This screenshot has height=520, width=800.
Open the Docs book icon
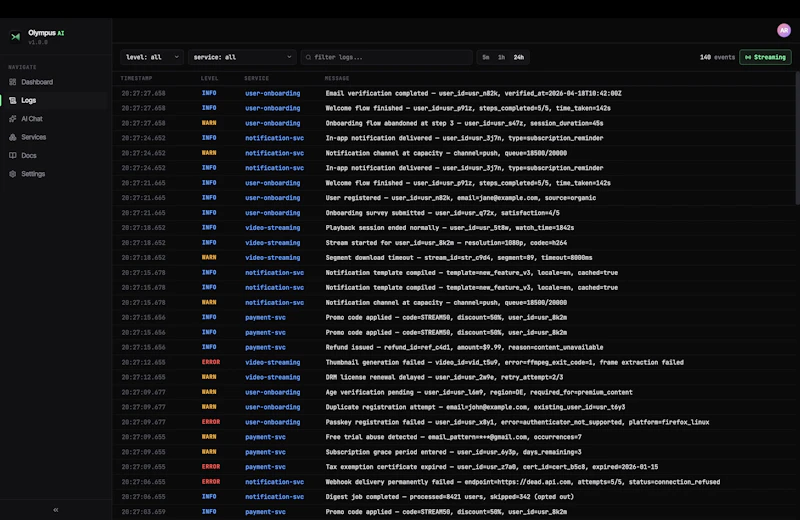pyautogui.click(x=13, y=155)
